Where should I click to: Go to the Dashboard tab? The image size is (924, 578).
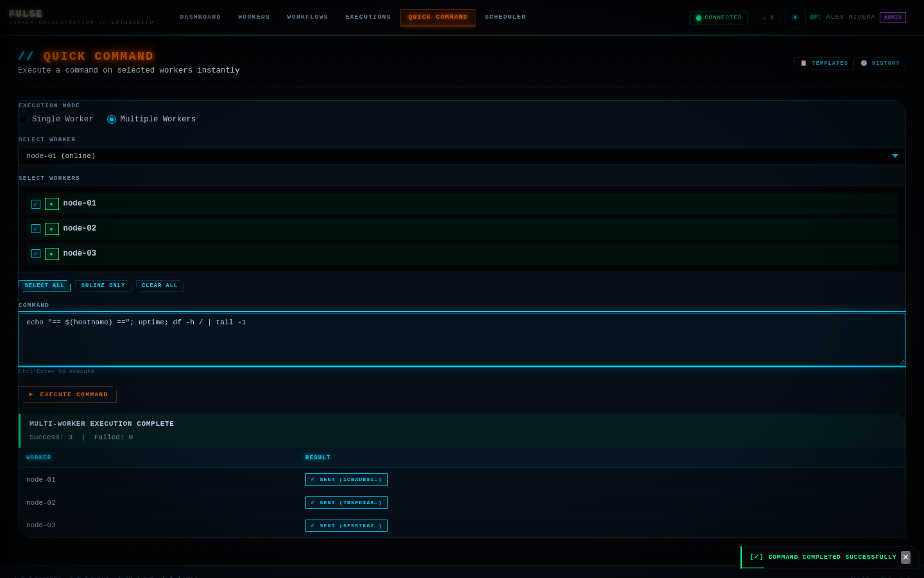click(200, 17)
